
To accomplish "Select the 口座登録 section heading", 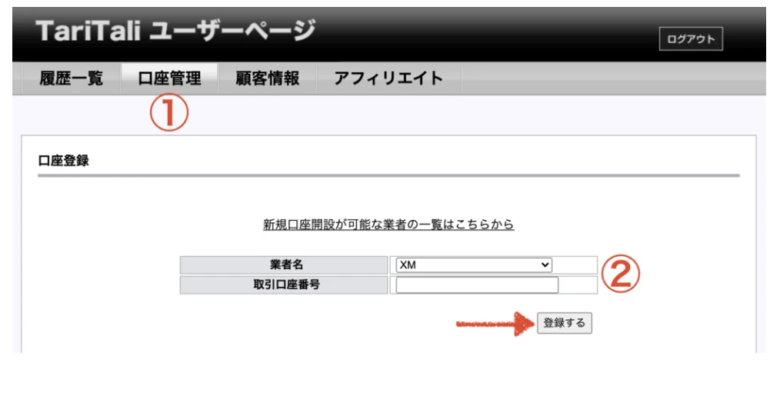I will click(x=63, y=161).
